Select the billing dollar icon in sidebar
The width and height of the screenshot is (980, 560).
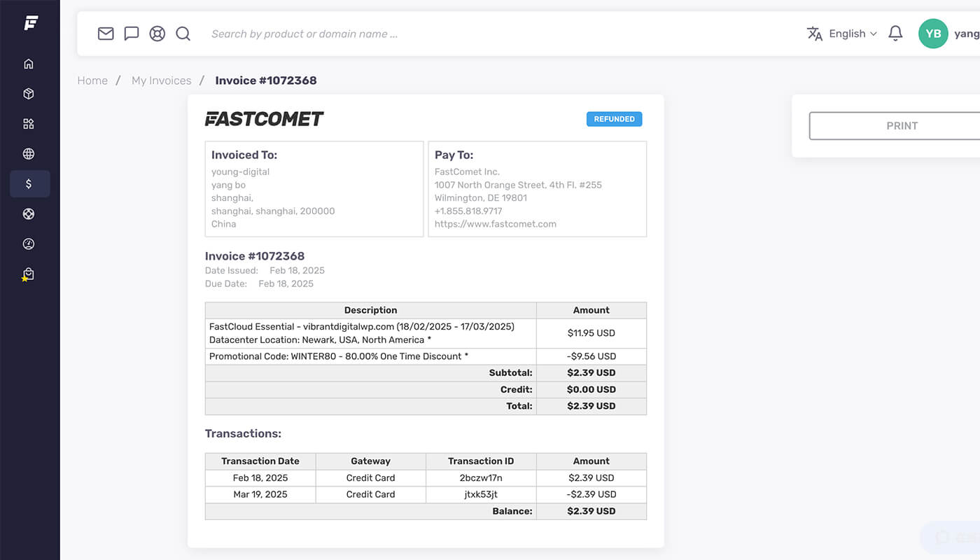[29, 184]
